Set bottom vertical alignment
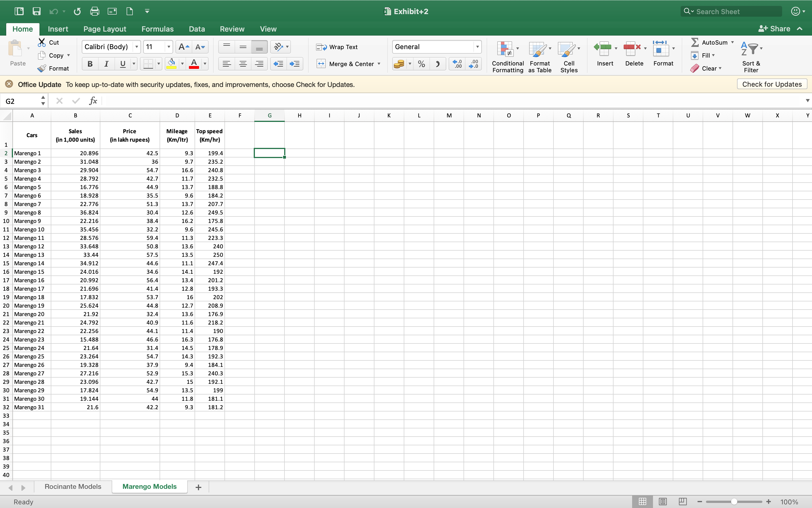This screenshot has width=812, height=508. pos(259,47)
